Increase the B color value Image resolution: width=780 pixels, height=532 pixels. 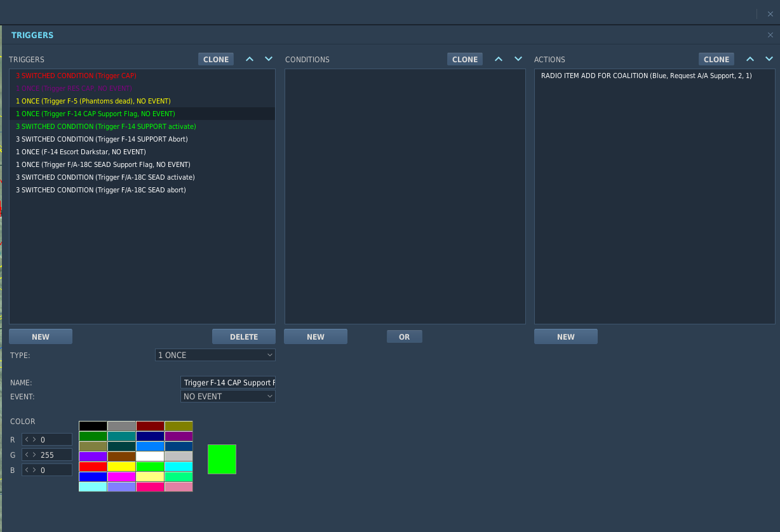click(34, 470)
